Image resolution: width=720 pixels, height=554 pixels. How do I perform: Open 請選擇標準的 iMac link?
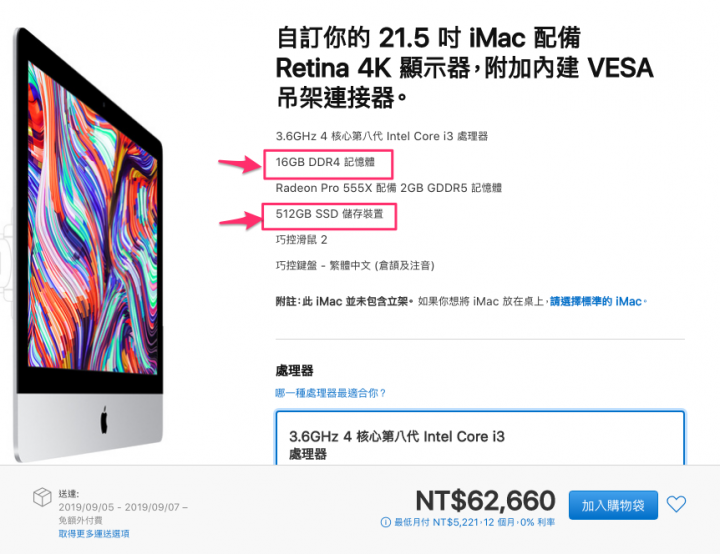click(x=596, y=301)
